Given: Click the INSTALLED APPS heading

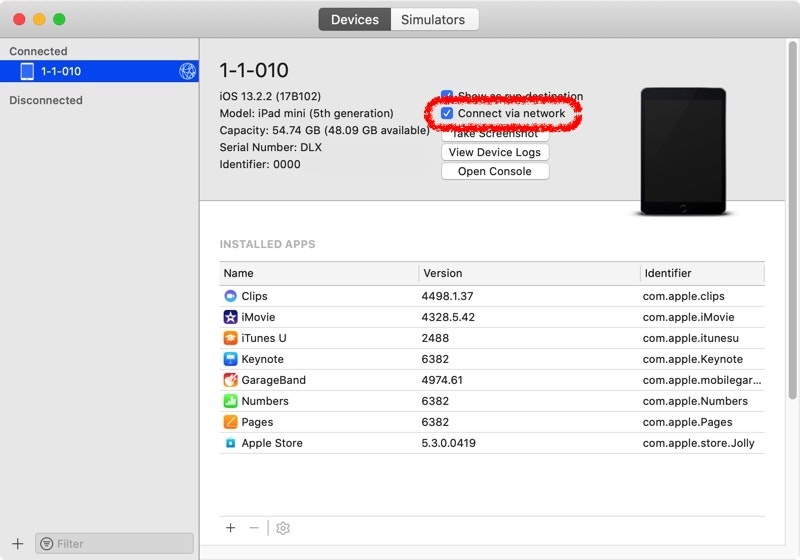Looking at the screenshot, I should (267, 244).
